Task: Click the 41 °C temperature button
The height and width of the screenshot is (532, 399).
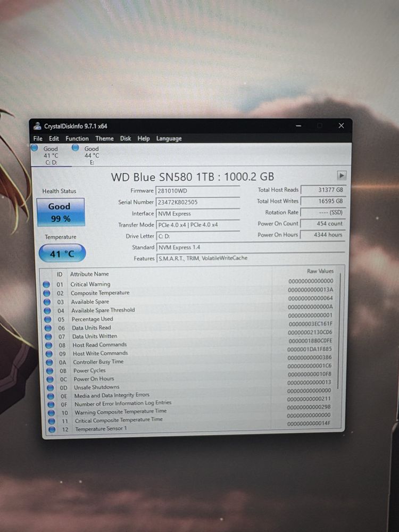Action: [62, 253]
